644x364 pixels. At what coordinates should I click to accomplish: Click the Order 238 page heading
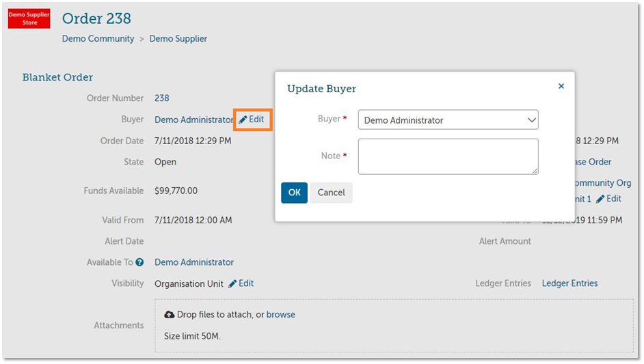(x=96, y=18)
